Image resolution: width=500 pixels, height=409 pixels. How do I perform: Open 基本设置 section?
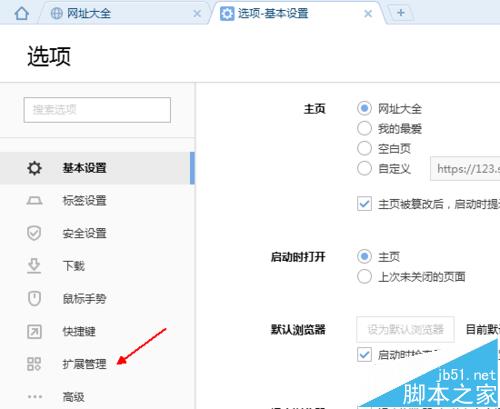point(97,168)
